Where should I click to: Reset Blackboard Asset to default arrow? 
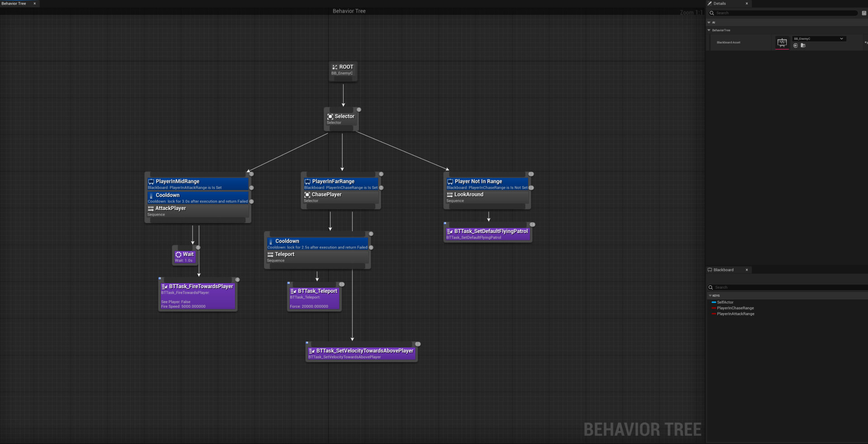[866, 42]
